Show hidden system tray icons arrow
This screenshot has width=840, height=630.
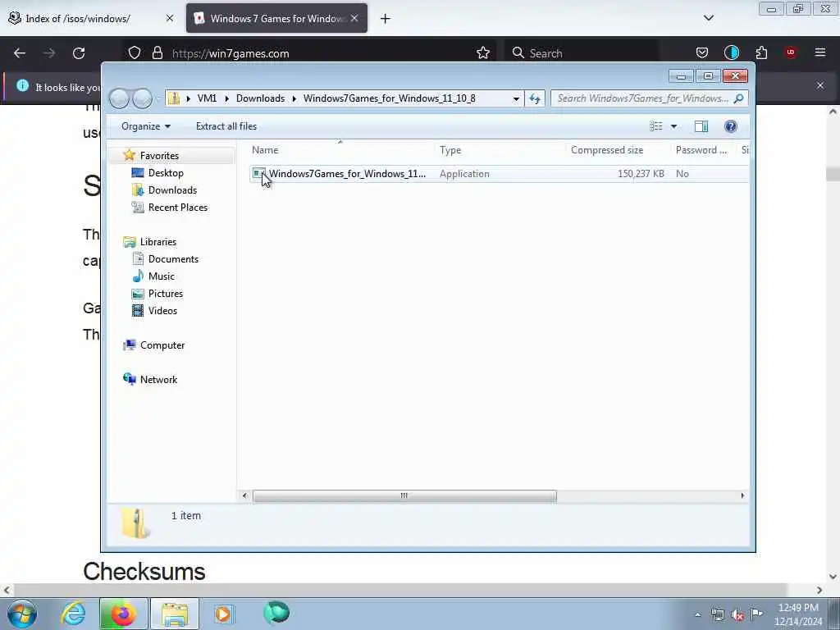tap(697, 615)
